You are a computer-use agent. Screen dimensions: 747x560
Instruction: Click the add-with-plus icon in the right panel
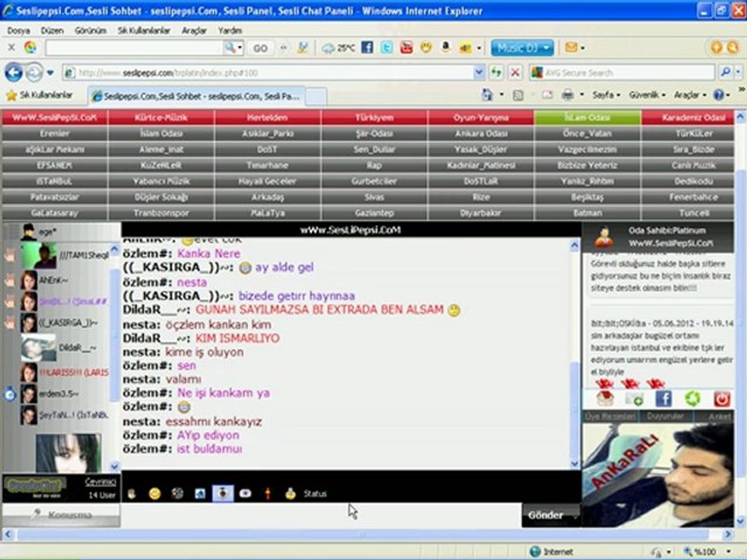pos(634,398)
